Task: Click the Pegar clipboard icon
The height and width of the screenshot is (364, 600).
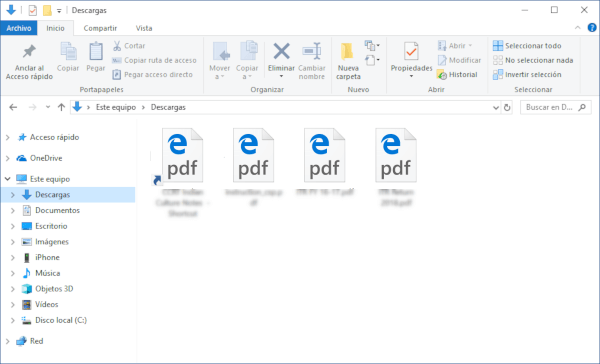Action: click(x=96, y=51)
